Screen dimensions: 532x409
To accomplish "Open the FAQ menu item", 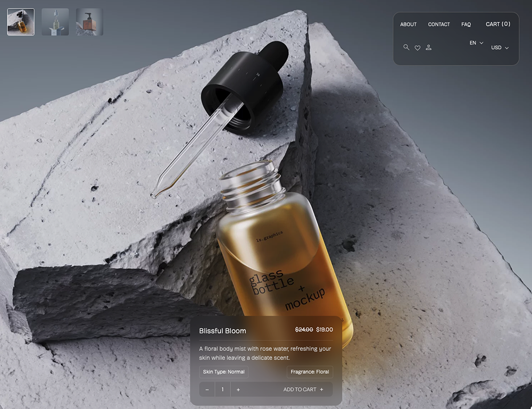I will pos(466,24).
